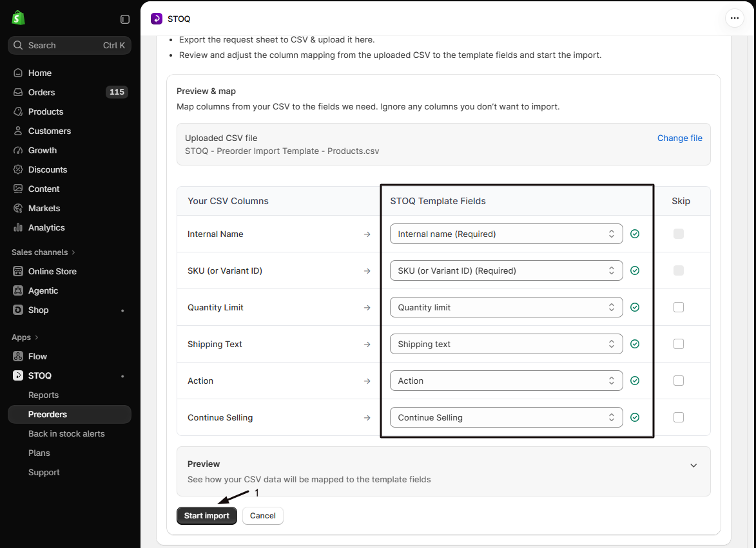Image resolution: width=756 pixels, height=548 pixels.
Task: Click the Cancel button
Action: [263, 516]
